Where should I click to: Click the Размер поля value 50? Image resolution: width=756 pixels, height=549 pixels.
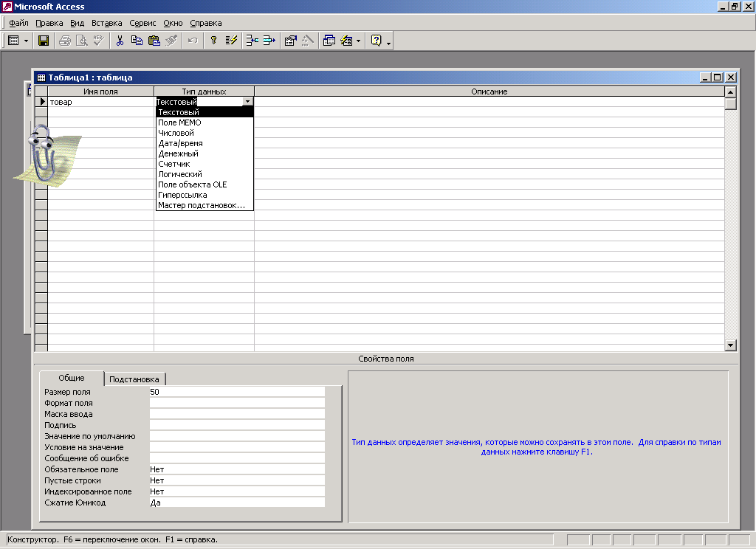coord(237,392)
